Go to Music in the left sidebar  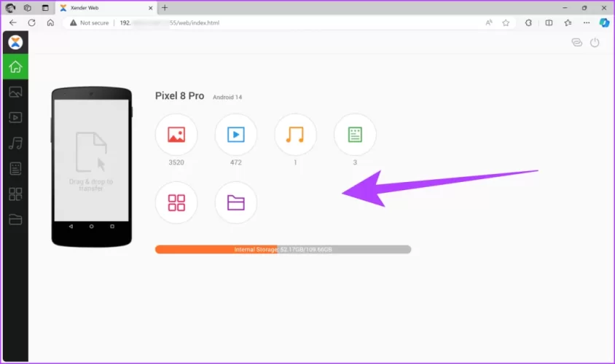click(x=15, y=143)
